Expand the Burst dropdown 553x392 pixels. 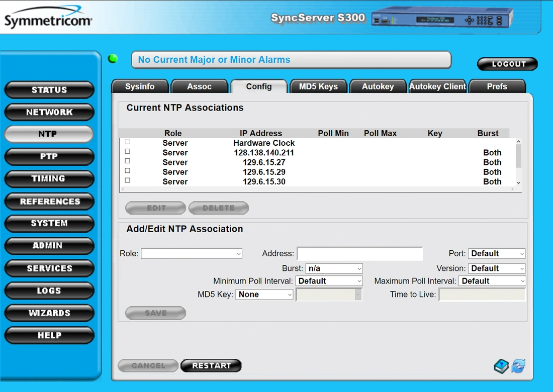pos(334,268)
